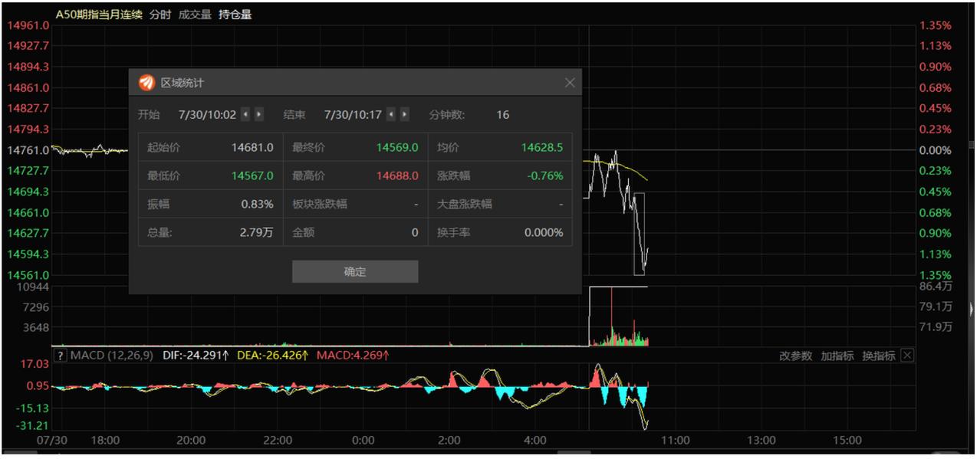This screenshot has height=459, width=980.
Task: Click the 区域统计 dialog title text
Action: [x=183, y=83]
